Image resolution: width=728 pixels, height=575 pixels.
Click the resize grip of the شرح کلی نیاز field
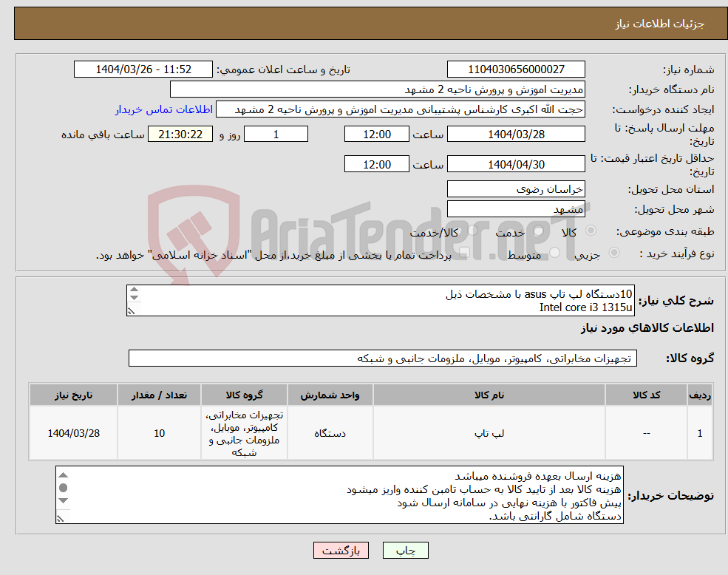click(x=131, y=311)
